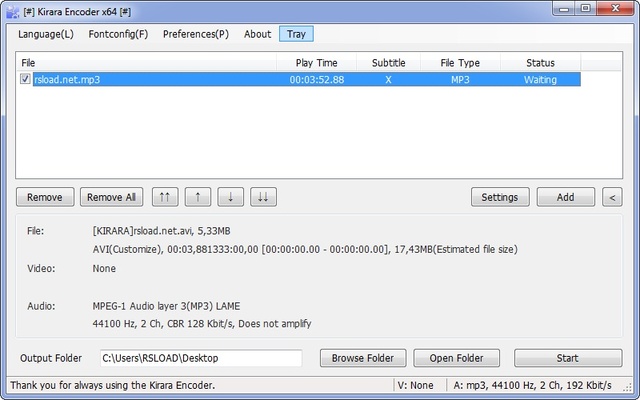Click the Open Folder button
Viewport: 640px width, 400px height.
456,358
